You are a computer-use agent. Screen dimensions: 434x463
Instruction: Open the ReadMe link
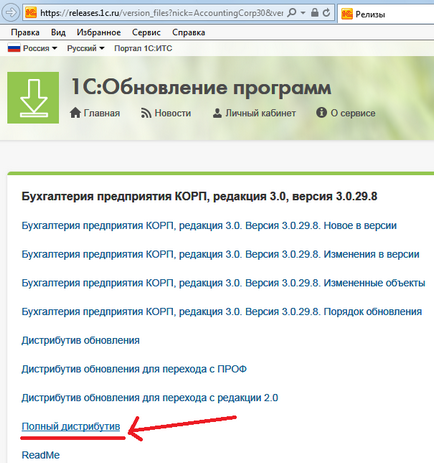(x=41, y=455)
